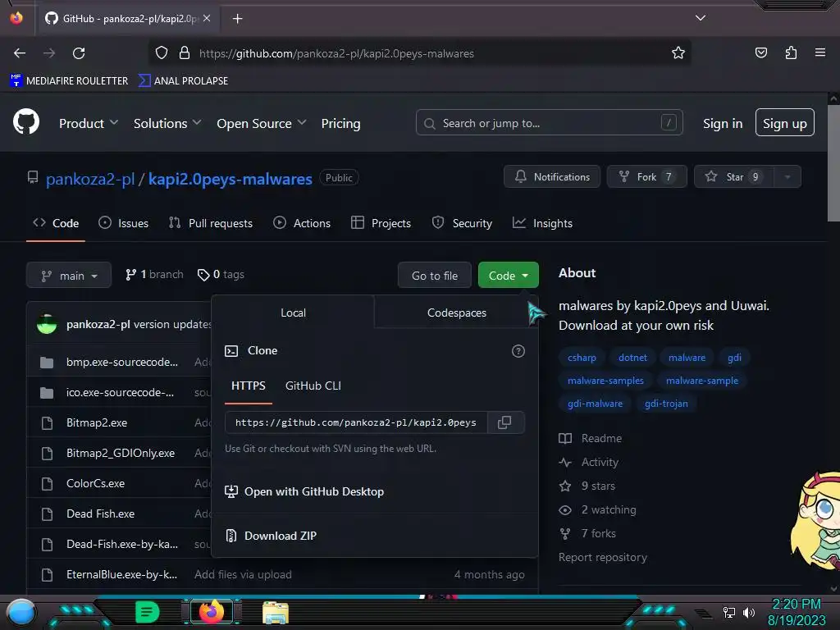Click the Firefox taskbar icon

coord(212,611)
